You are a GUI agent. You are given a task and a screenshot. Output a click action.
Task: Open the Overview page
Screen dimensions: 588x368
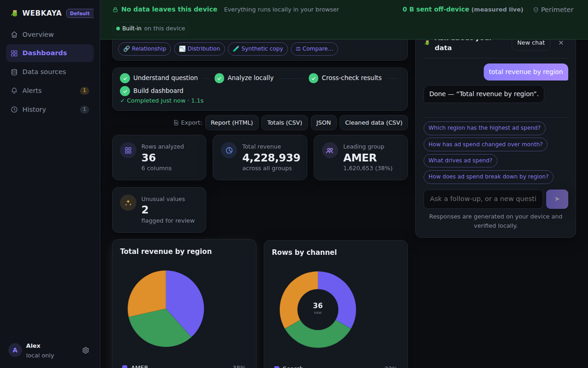pyautogui.click(x=50, y=34)
